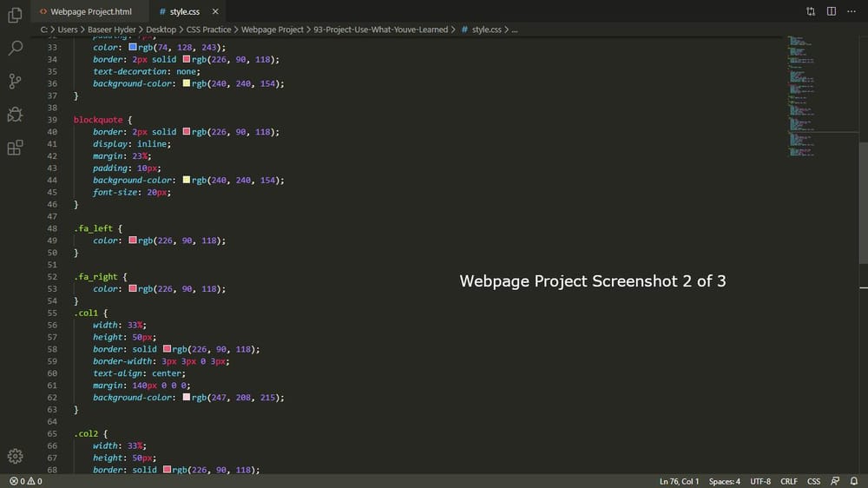The width and height of the screenshot is (868, 488).
Task: Click the Webpage Project breadcrumb
Action: tap(273, 30)
